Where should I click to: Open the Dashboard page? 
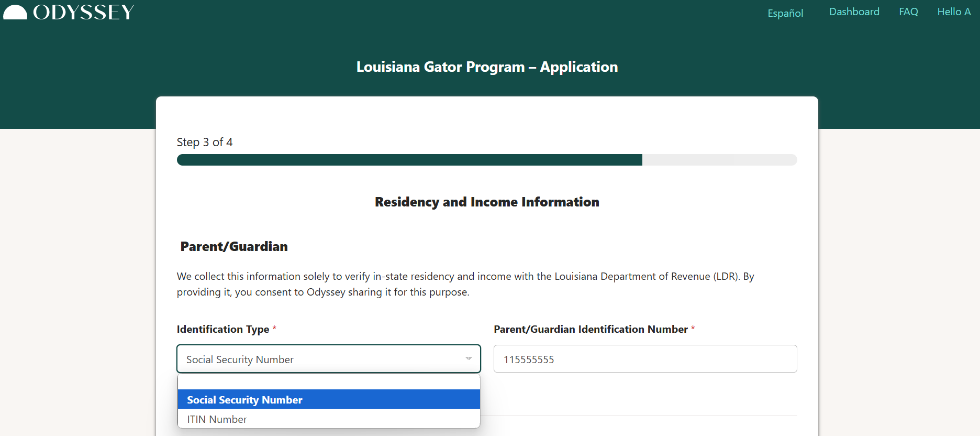(x=854, y=12)
